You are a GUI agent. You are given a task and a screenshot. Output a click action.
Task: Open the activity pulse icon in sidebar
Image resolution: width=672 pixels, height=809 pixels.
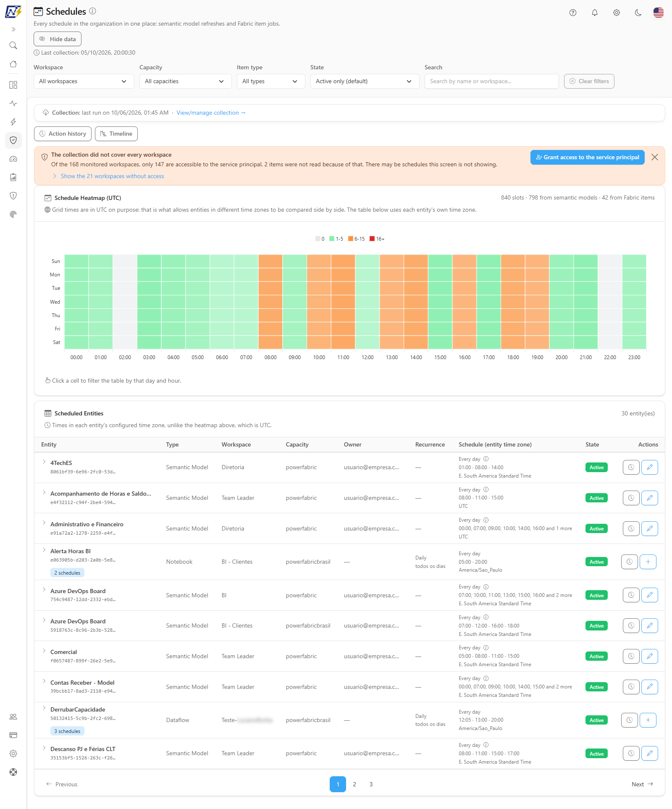click(13, 103)
